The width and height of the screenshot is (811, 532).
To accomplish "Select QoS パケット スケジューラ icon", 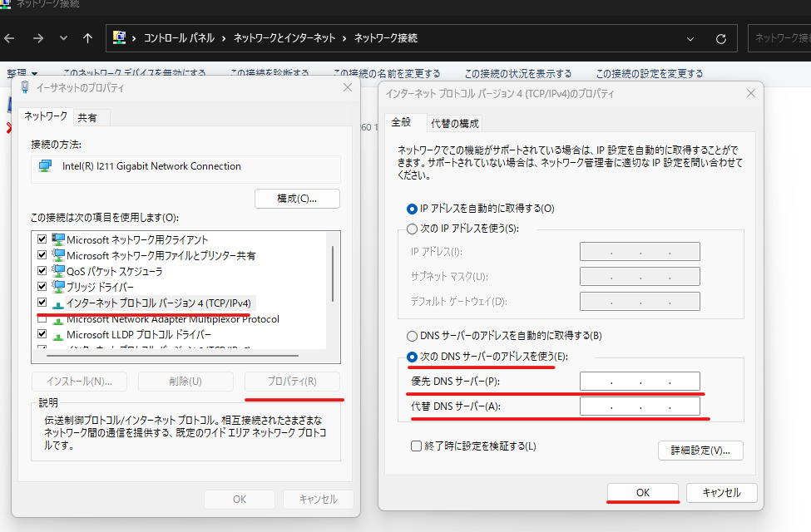I will 58,270.
